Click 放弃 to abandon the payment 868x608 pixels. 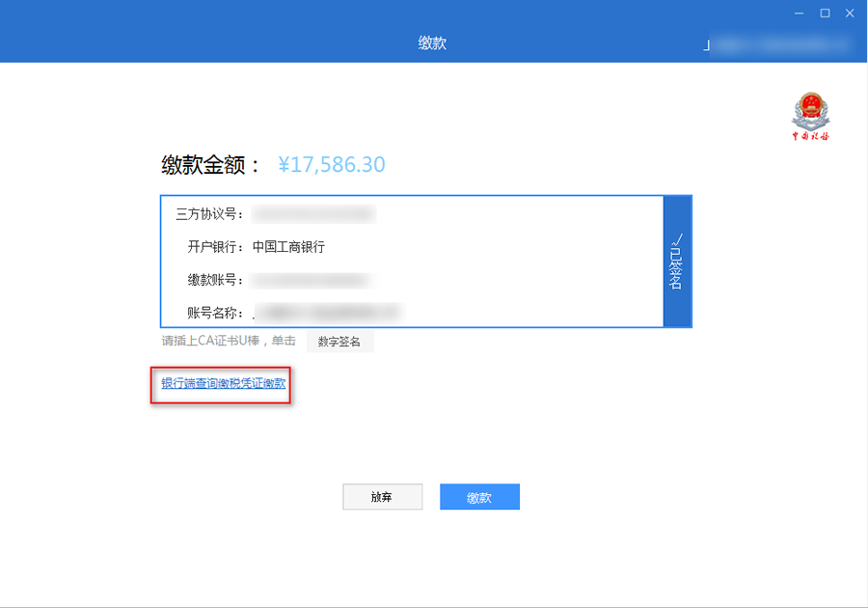(x=382, y=497)
